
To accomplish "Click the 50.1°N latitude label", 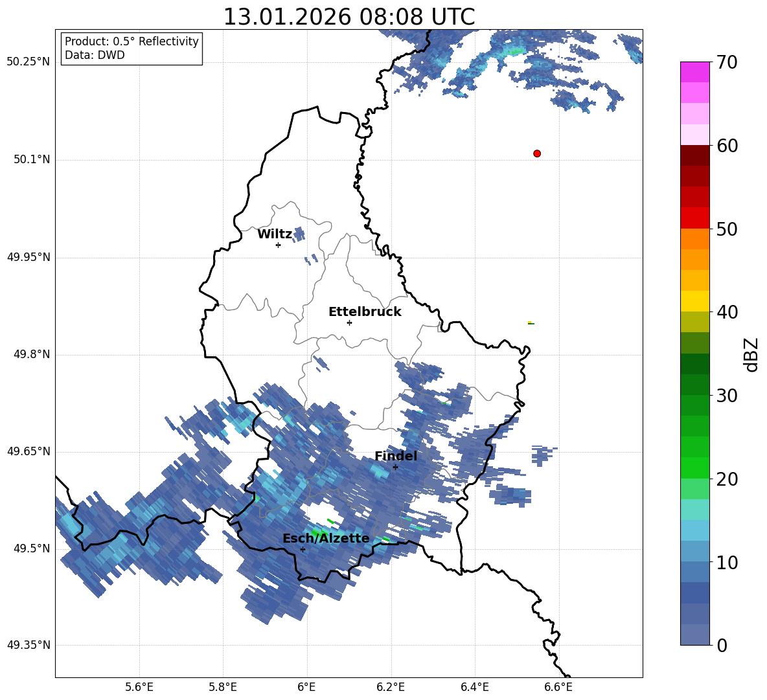I will tap(32, 160).
